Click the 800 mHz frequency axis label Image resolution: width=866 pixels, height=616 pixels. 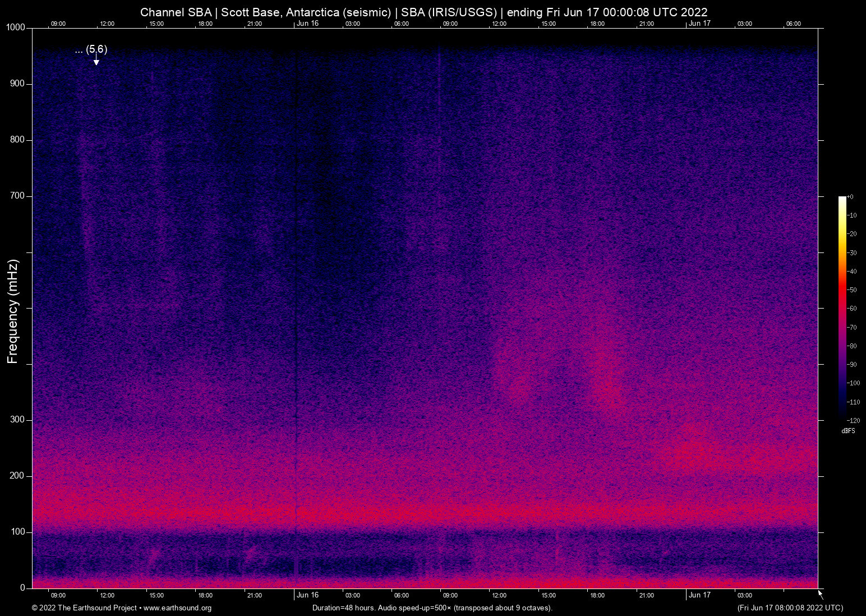tap(17, 140)
